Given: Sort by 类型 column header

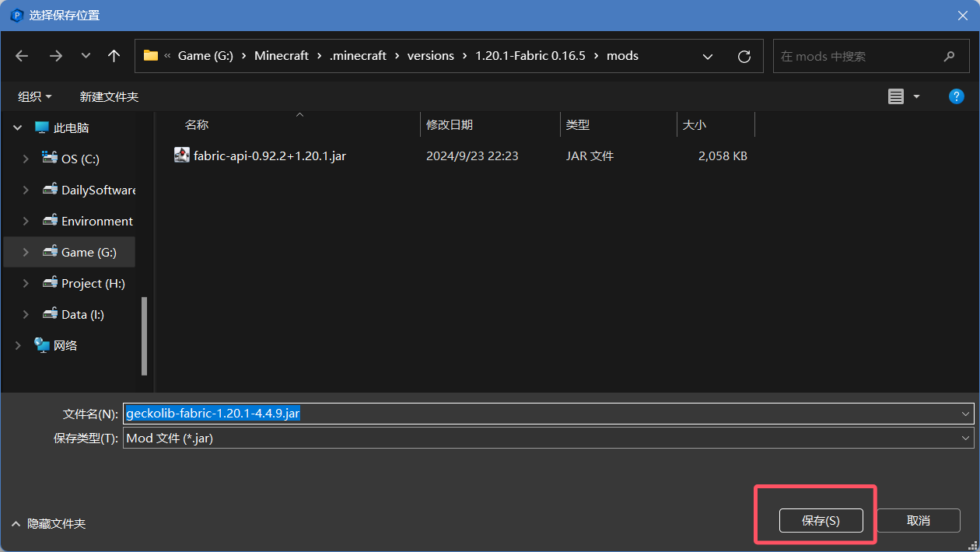Looking at the screenshot, I should point(578,124).
